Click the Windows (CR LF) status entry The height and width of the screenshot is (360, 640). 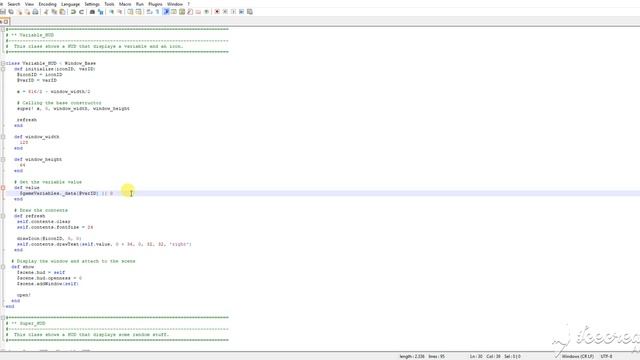click(x=578, y=356)
